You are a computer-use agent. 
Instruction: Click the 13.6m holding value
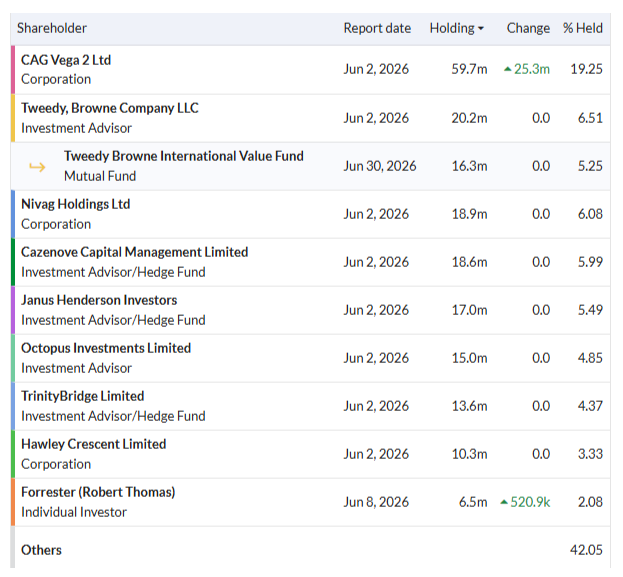tap(469, 406)
